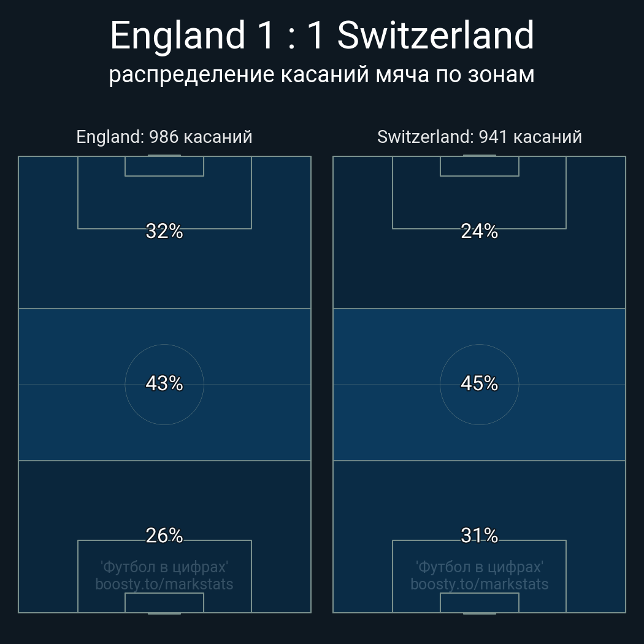The width and height of the screenshot is (644, 644).
Task: Select the 'England: 986 касаний' label
Action: (164, 137)
